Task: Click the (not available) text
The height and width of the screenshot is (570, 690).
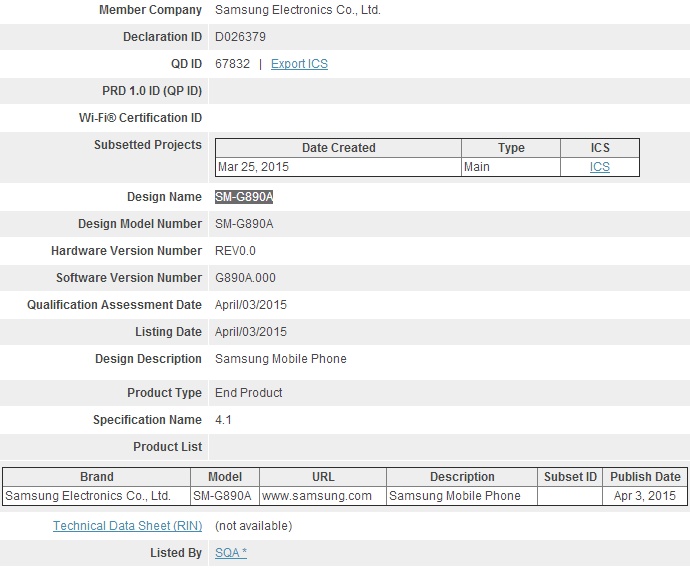Action: [x=253, y=526]
